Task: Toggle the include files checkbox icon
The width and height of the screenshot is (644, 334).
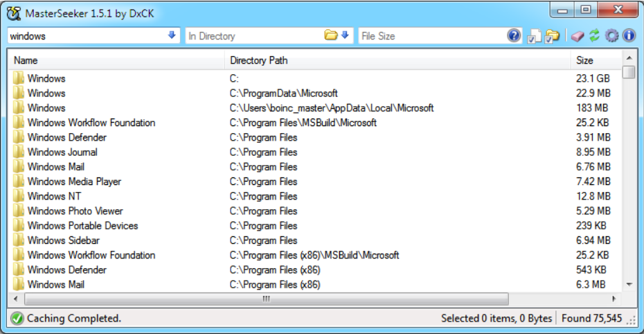Action: [x=534, y=36]
